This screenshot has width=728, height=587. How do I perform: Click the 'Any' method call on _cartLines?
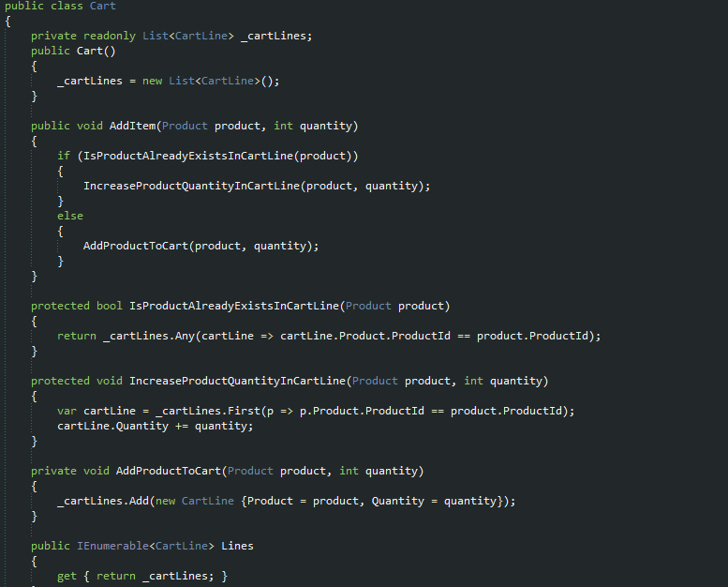click(x=185, y=336)
